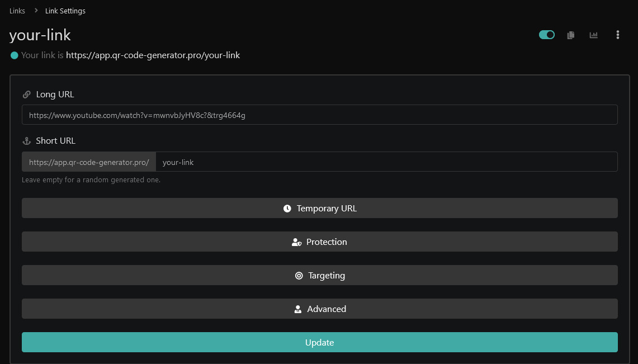The height and width of the screenshot is (364, 638).
Task: Expand the Targeting options section
Action: coord(319,275)
